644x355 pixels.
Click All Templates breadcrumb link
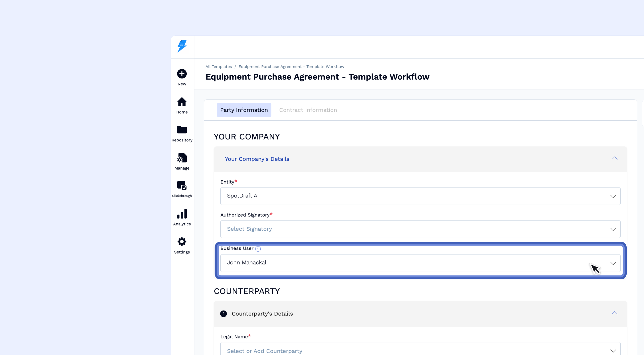(219, 67)
